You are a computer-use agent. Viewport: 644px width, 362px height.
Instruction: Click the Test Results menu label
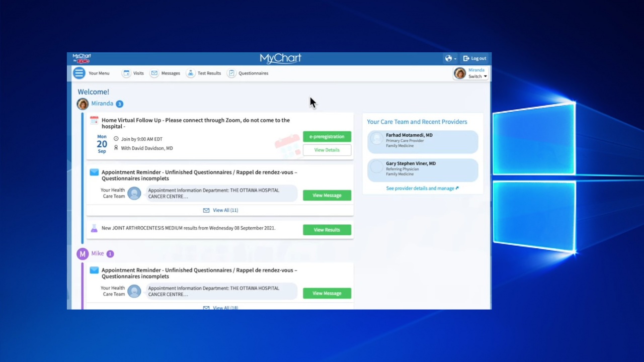pos(209,73)
